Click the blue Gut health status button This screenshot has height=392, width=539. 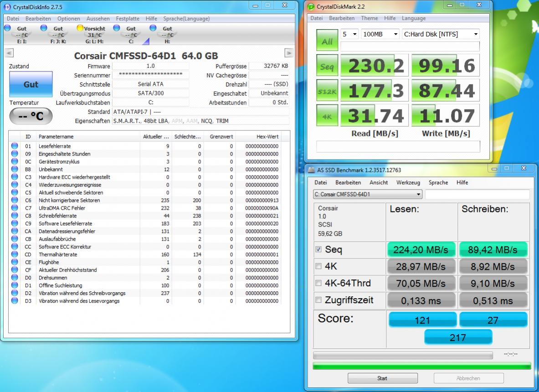[31, 84]
